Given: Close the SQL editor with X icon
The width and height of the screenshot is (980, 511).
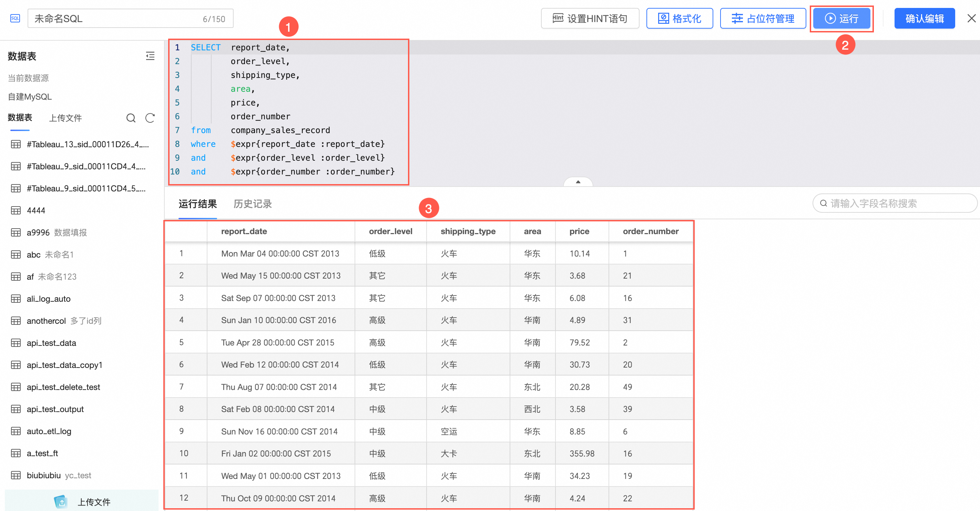Looking at the screenshot, I should (971, 18).
